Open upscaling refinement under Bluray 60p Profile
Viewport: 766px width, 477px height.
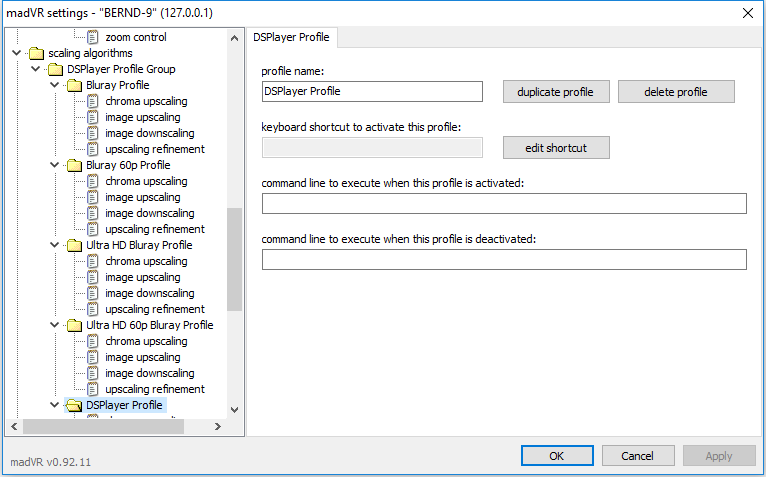[x=155, y=229]
